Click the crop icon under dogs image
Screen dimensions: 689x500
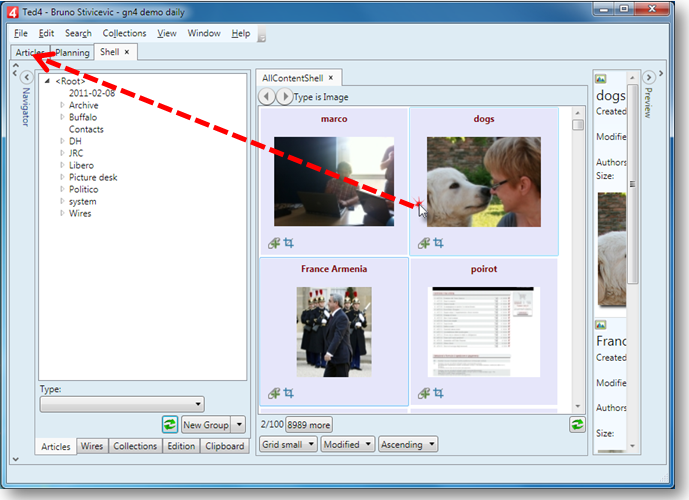[439, 243]
